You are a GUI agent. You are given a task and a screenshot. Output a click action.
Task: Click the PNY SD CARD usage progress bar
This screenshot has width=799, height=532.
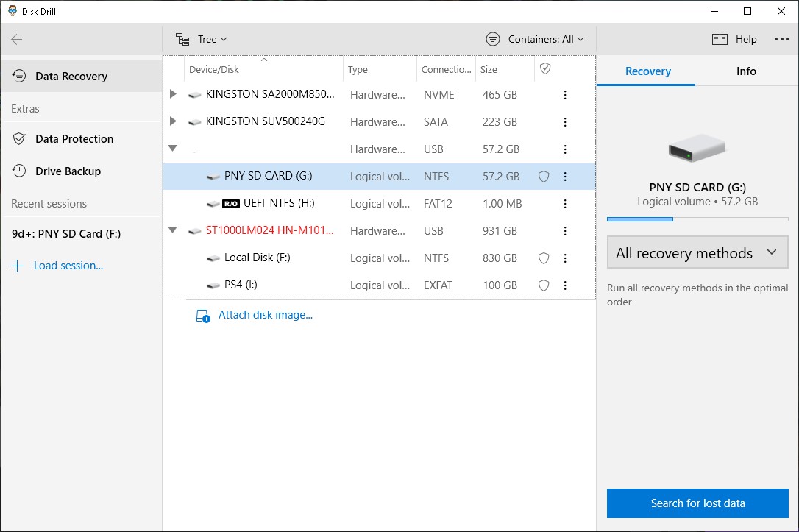[x=697, y=219]
